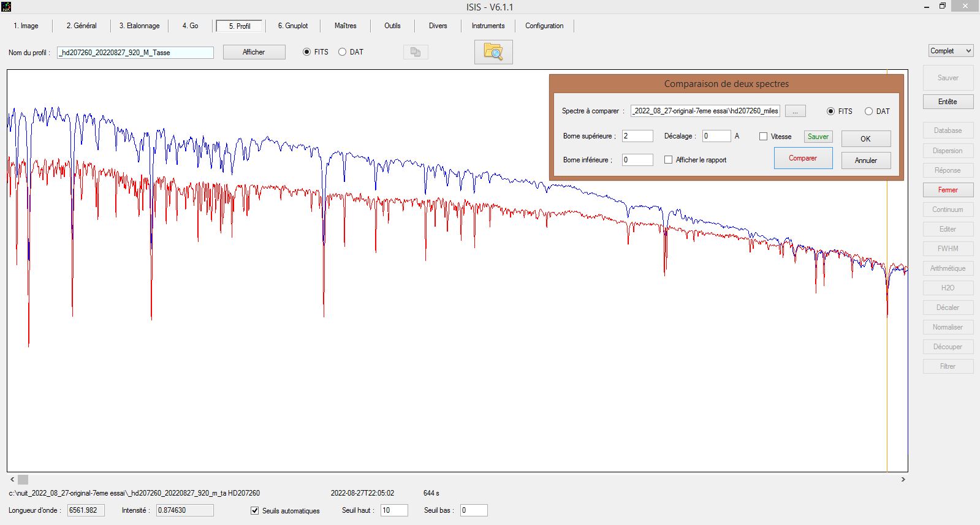Restore the ISIS window size
This screenshot has width=980, height=525.
click(x=943, y=6)
